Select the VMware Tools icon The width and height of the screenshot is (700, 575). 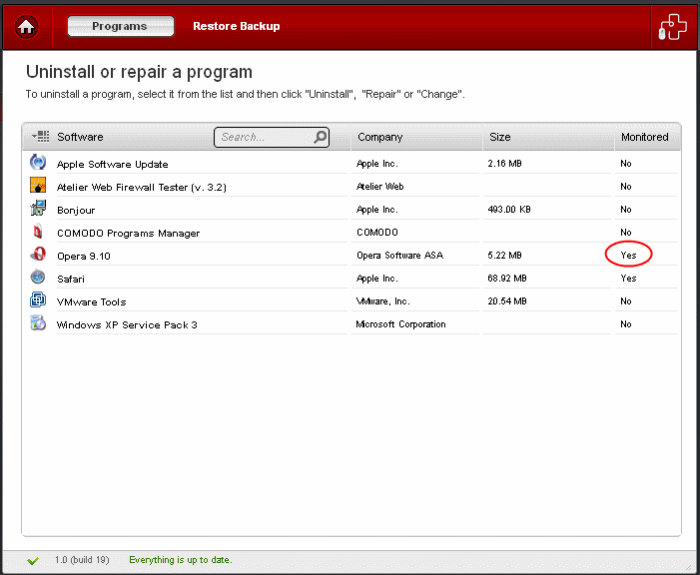(38, 300)
